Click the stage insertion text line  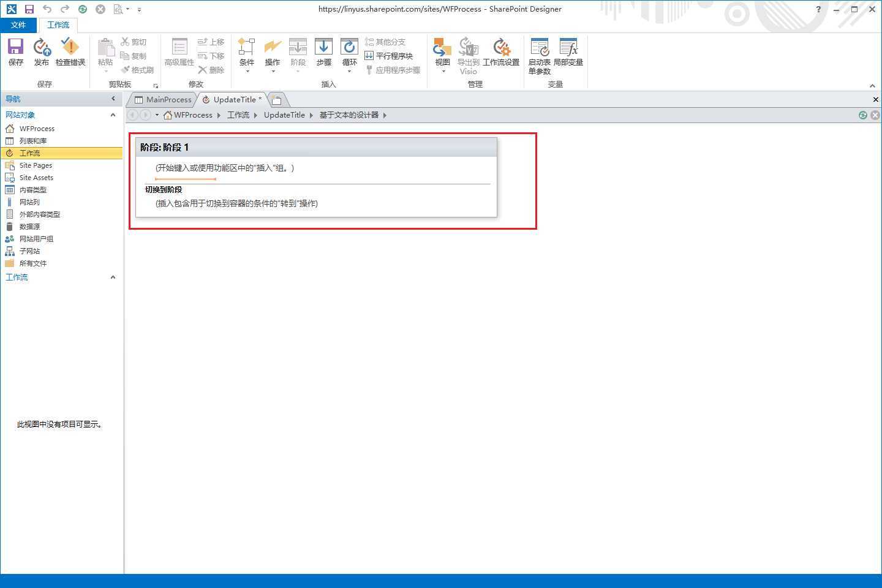tap(225, 168)
